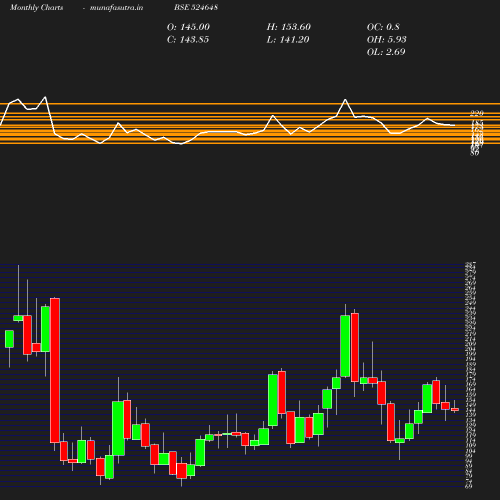
Task: Click the 'OH: 5.93' value
Action: click(386, 40)
